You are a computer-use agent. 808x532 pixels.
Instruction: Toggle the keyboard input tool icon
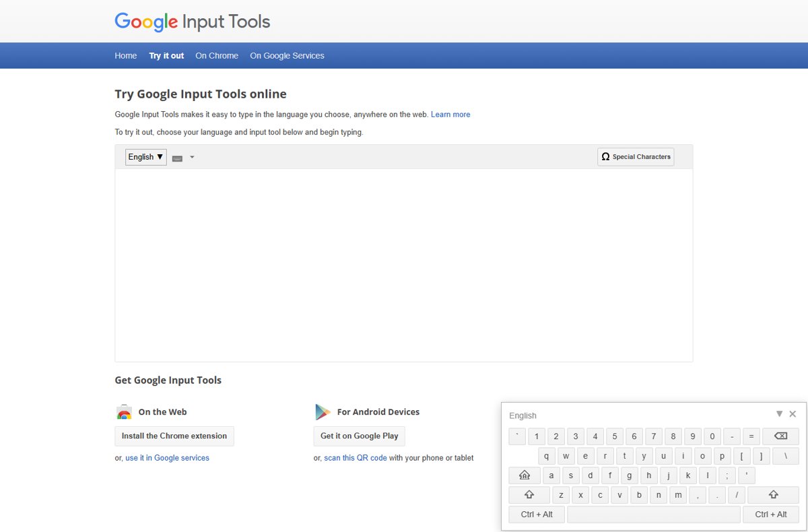pyautogui.click(x=177, y=158)
